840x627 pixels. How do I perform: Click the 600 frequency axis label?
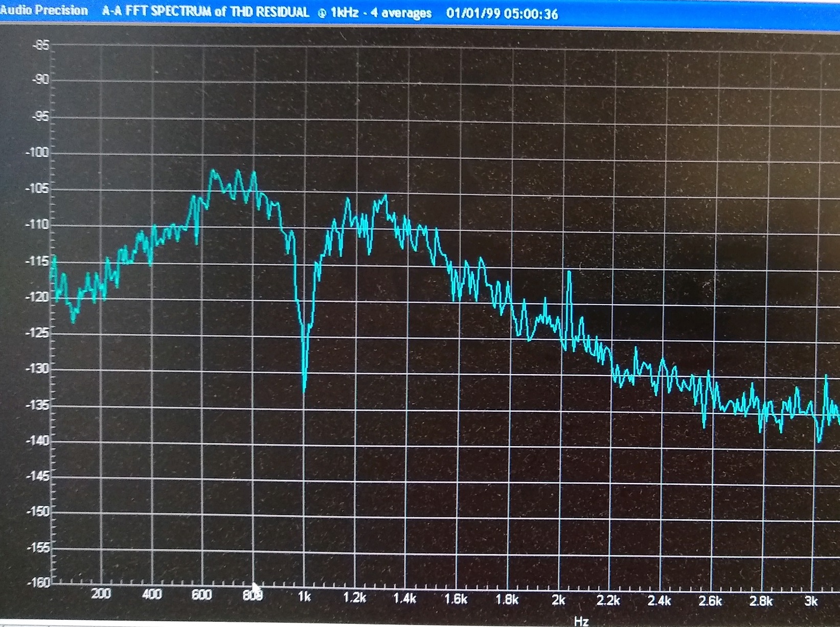click(x=202, y=595)
